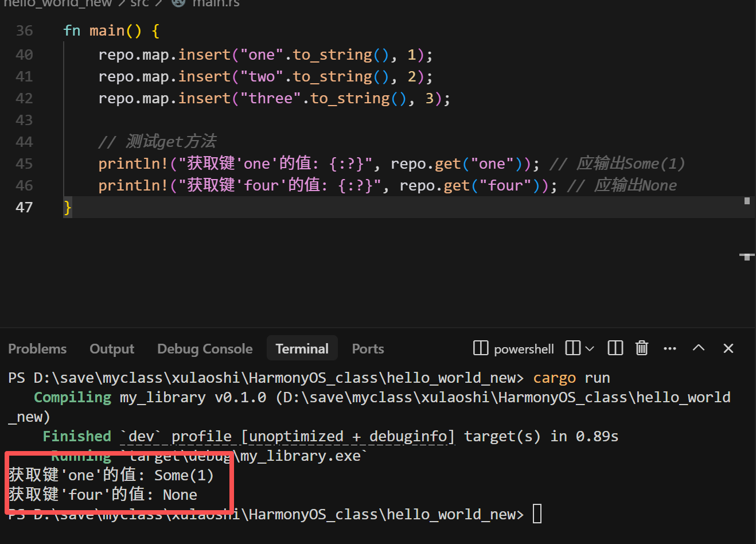Click the terminal icon beside powershell
Viewport: 756px width, 544px height.
[481, 348]
